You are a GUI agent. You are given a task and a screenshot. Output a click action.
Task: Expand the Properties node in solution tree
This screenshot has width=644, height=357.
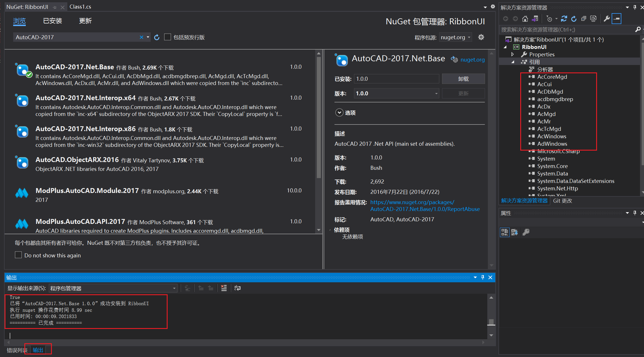pos(513,54)
